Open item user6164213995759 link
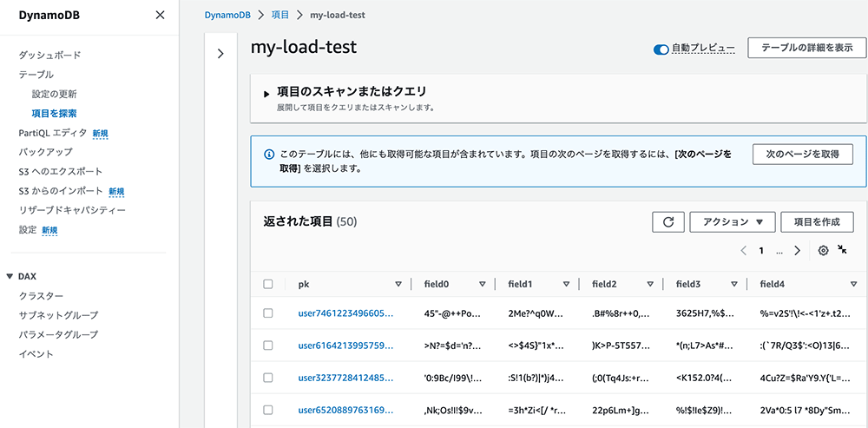Image resolution: width=868 pixels, height=428 pixels. (x=346, y=346)
